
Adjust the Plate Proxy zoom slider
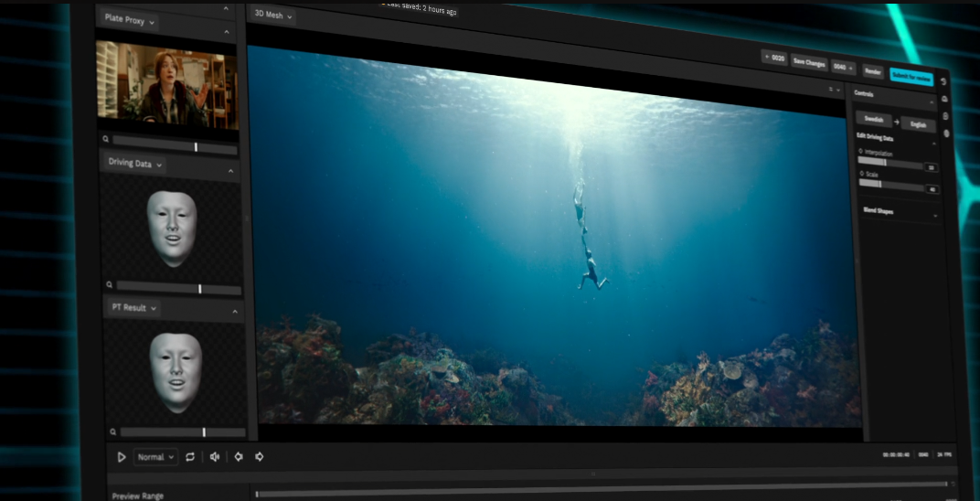175,147
